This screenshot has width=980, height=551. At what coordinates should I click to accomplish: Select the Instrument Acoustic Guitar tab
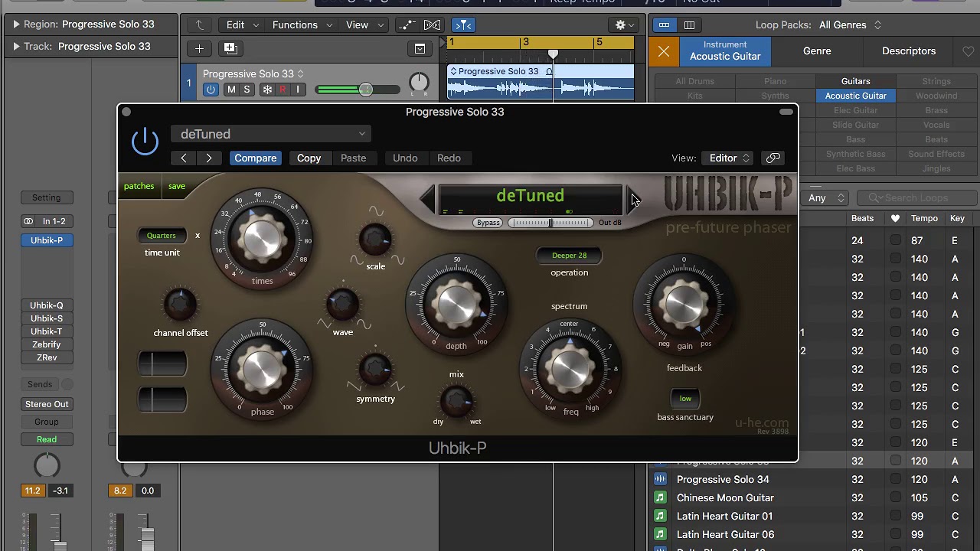click(x=725, y=51)
